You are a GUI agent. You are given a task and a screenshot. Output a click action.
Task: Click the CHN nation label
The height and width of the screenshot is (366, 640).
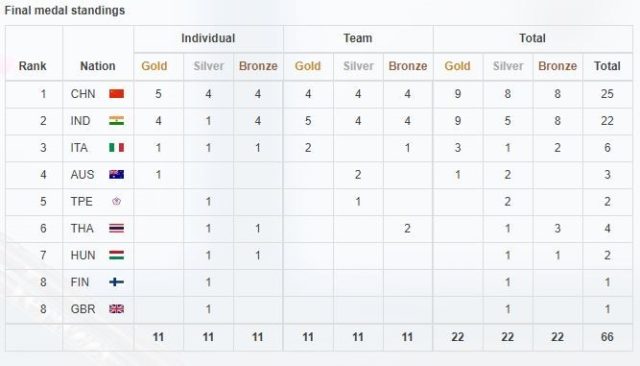coord(83,94)
